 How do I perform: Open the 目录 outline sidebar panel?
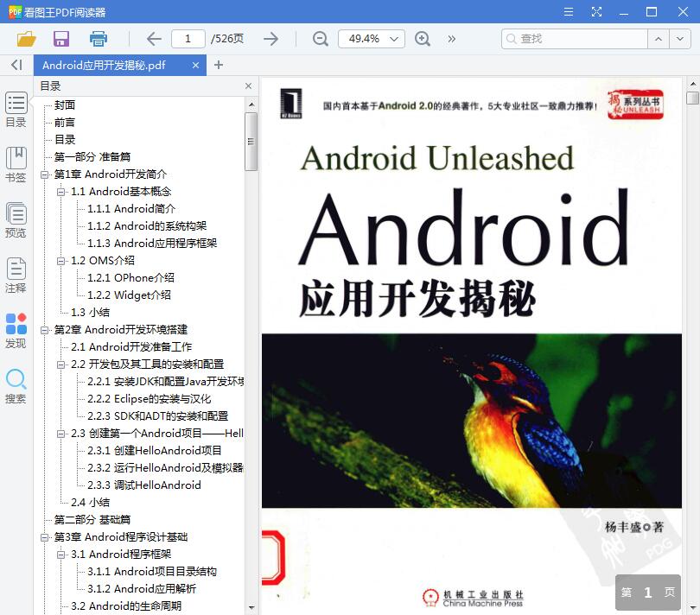point(16,110)
